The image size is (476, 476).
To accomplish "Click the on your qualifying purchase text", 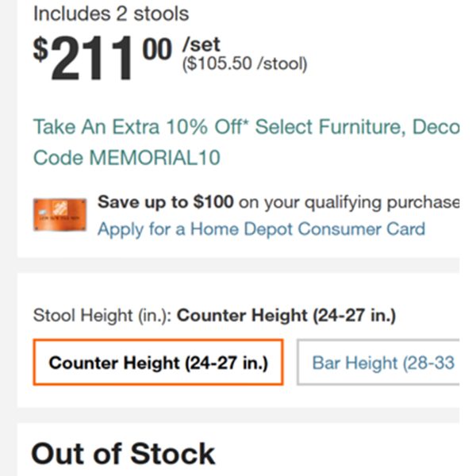I will tap(349, 202).
